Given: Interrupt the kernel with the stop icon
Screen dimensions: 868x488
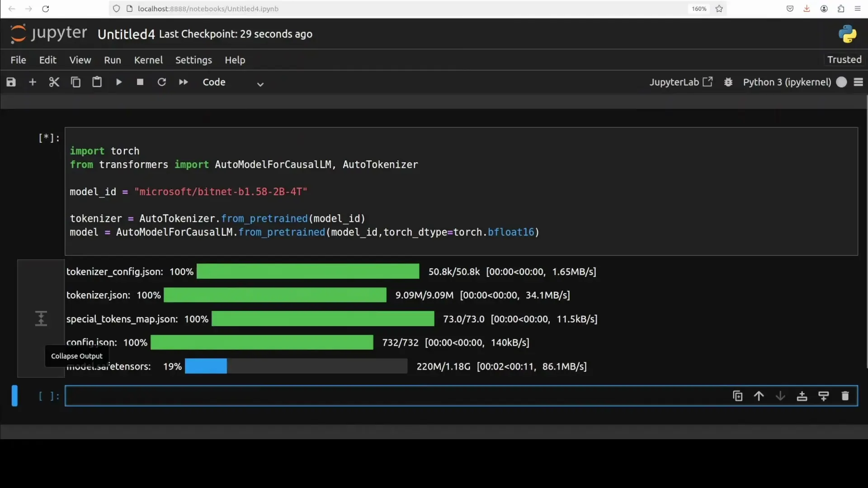Looking at the screenshot, I should pos(140,82).
